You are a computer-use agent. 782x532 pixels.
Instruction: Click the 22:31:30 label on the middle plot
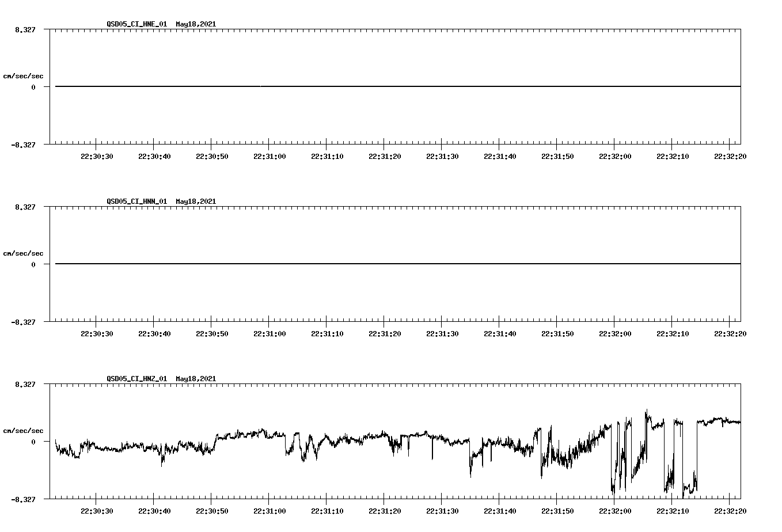point(441,332)
